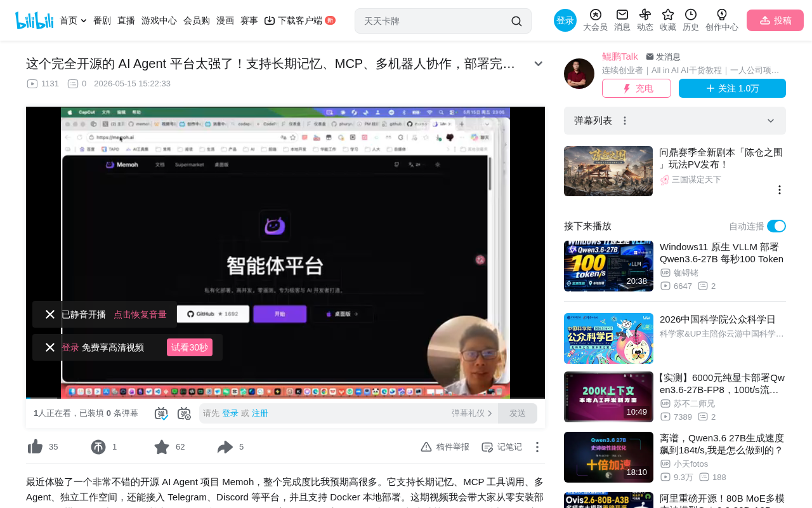Viewport: 812px width, 508px height.
Task: Open uploader 小天fotos link
Action: 691,464
